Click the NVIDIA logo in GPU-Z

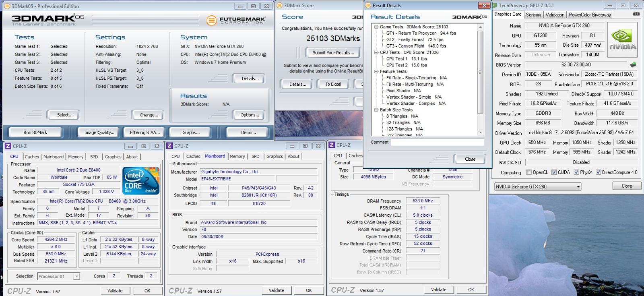(x=622, y=40)
